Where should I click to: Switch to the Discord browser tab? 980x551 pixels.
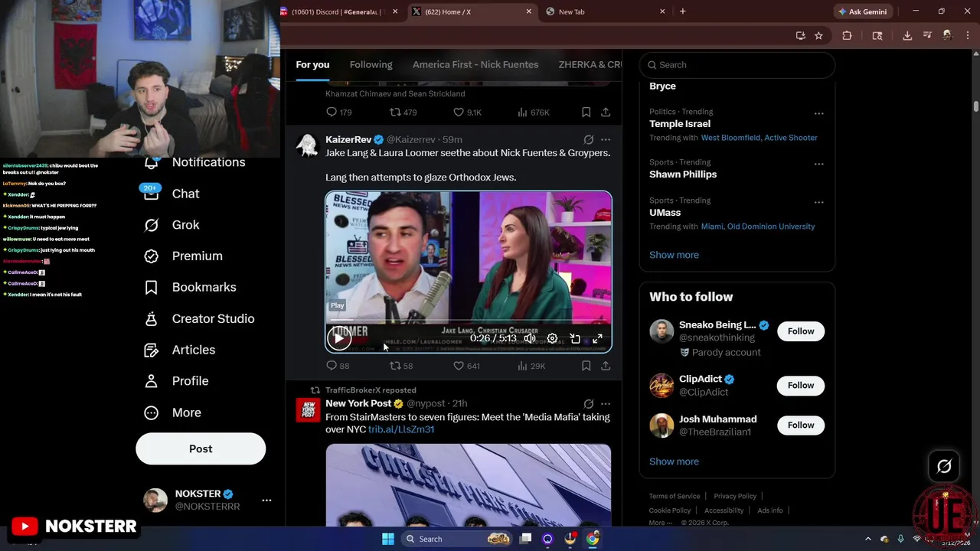pyautogui.click(x=338, y=11)
